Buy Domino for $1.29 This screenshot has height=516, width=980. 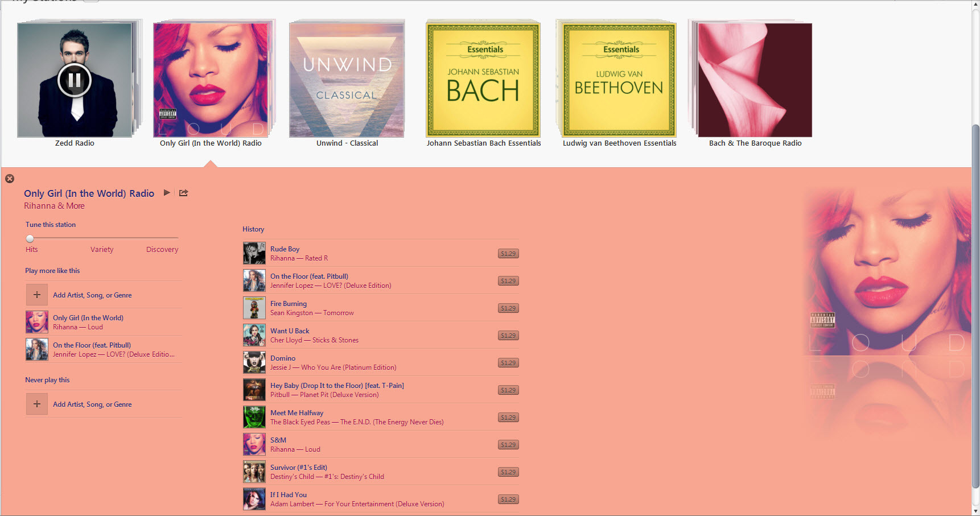point(508,363)
